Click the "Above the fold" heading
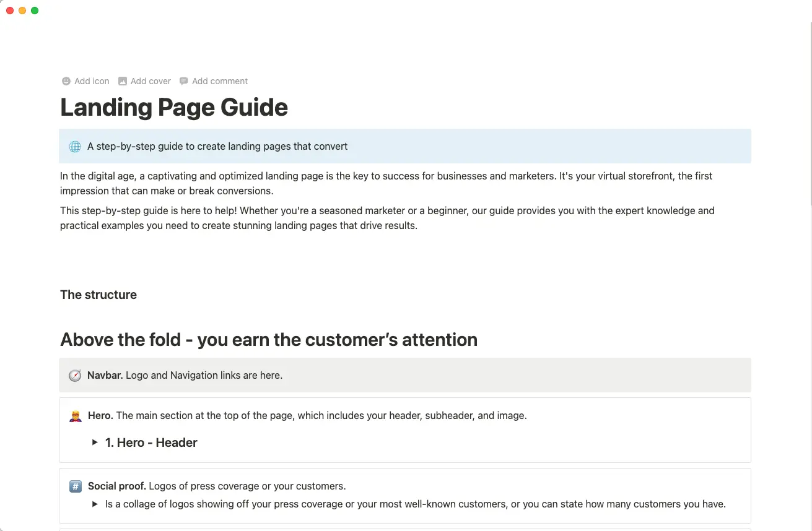 tap(269, 340)
